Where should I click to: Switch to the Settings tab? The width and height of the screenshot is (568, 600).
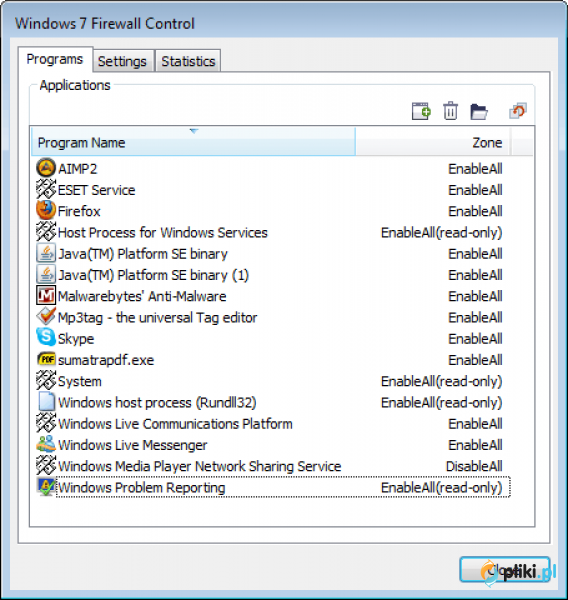pyautogui.click(x=122, y=61)
